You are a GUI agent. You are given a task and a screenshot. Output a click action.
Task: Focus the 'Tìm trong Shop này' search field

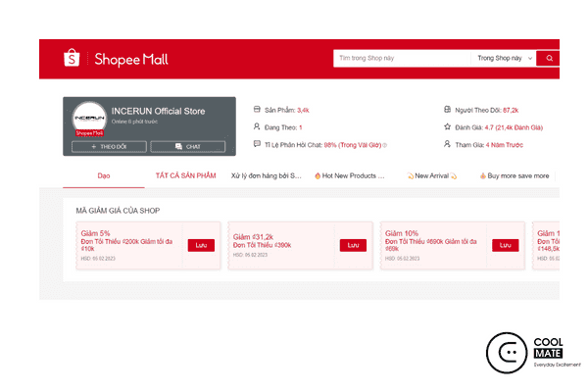coord(400,59)
